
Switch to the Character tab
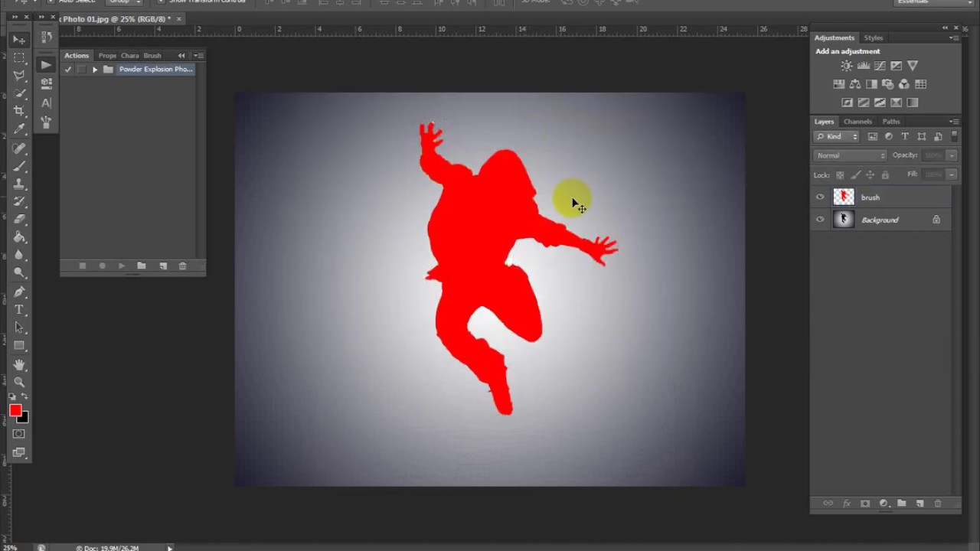[x=129, y=56]
